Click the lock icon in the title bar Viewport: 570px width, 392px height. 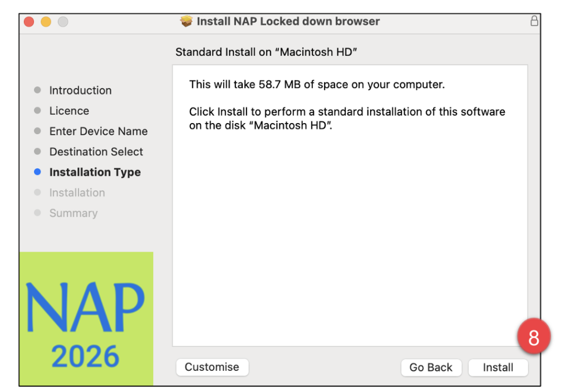pyautogui.click(x=534, y=22)
